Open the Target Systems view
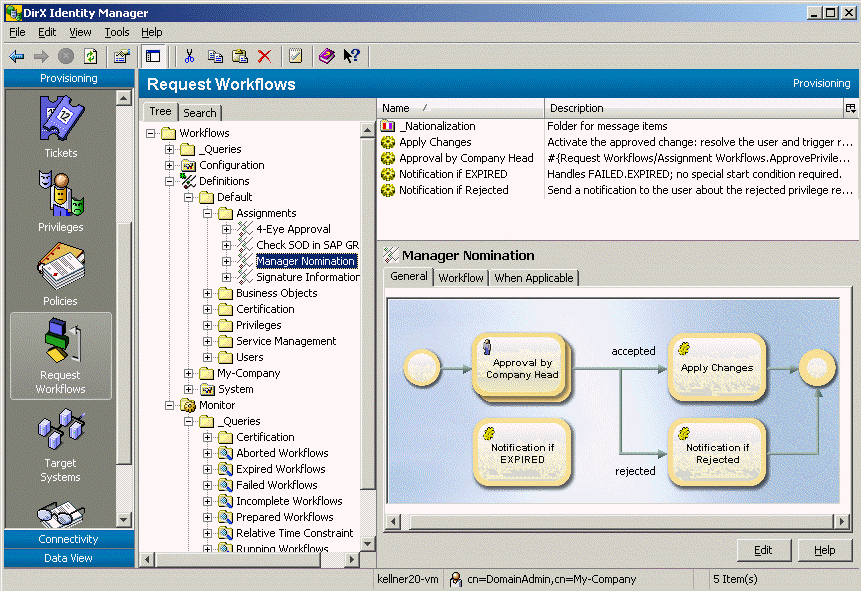The height and width of the screenshot is (591, 861). click(x=60, y=435)
